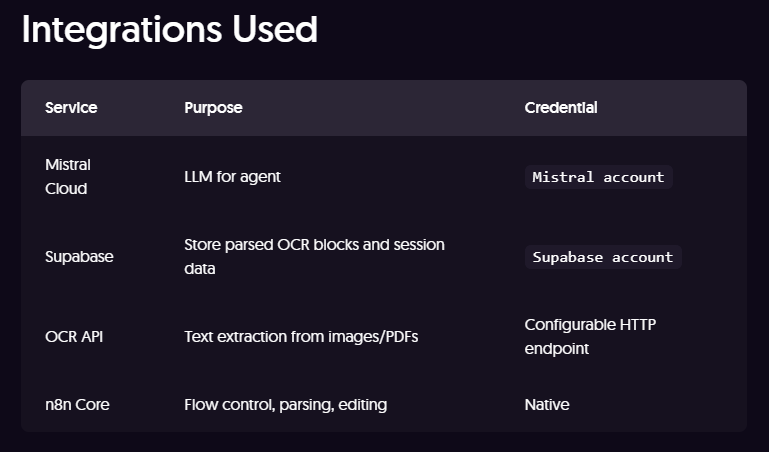Click the Integrations Used heading

(x=169, y=30)
